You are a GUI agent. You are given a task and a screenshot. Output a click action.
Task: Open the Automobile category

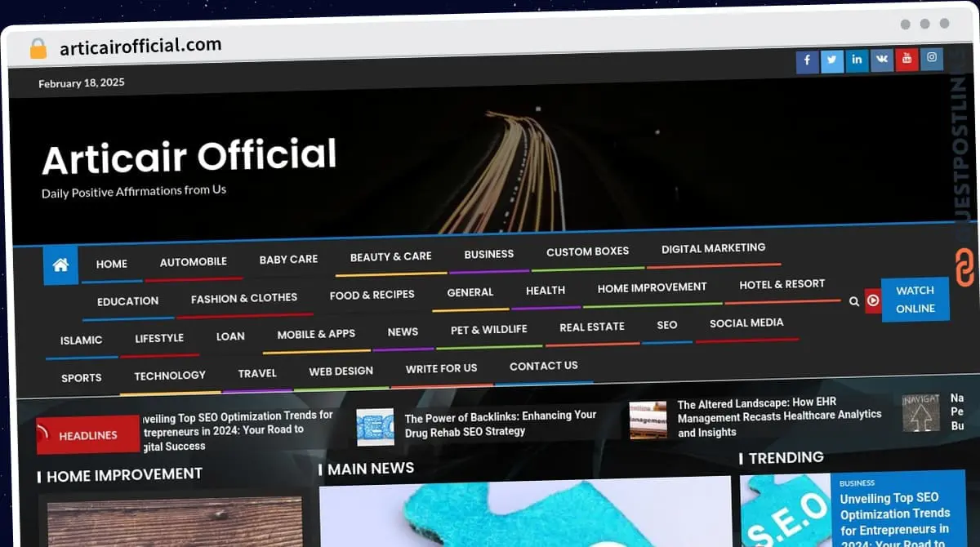tap(194, 262)
